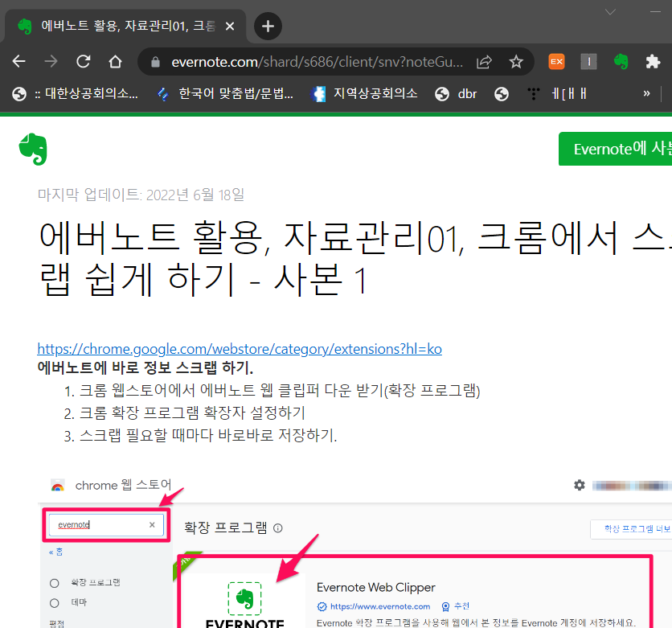This screenshot has height=628, width=672.
Task: Reload the current page
Action: (x=83, y=62)
